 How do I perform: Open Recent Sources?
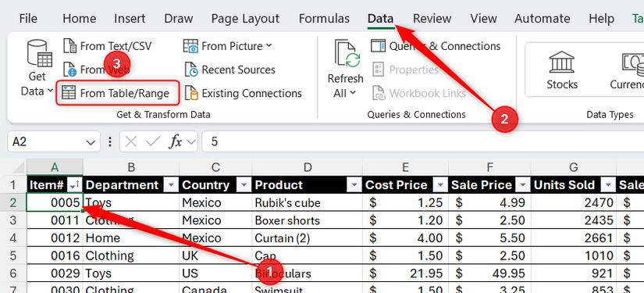pyautogui.click(x=229, y=70)
